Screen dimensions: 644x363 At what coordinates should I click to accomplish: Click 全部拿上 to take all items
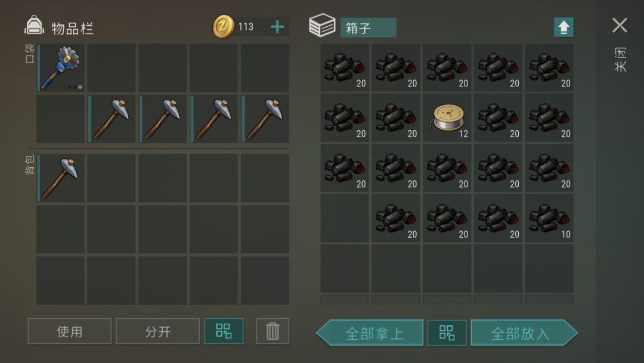pos(370,333)
